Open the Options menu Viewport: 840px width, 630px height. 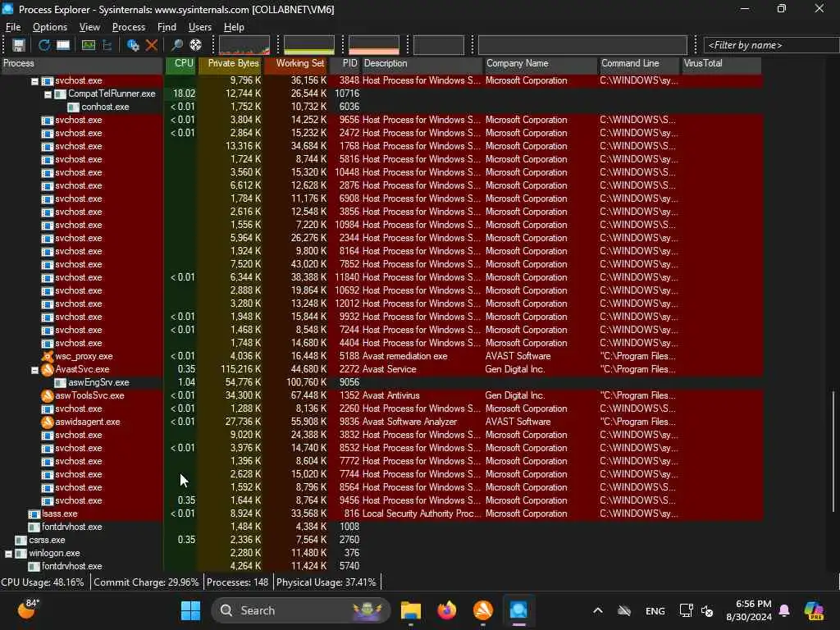pos(50,27)
